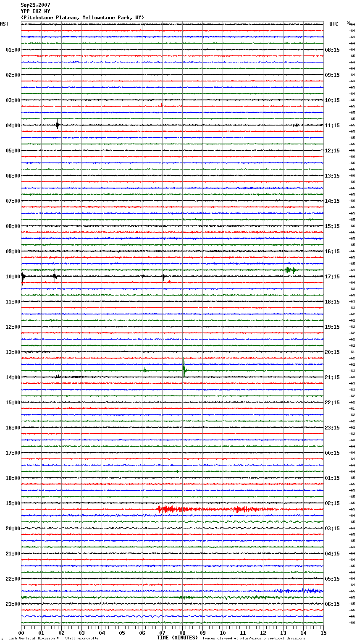Click the "Pitchstone Plateau, Yellowstone Park, WY" title

(82, 18)
